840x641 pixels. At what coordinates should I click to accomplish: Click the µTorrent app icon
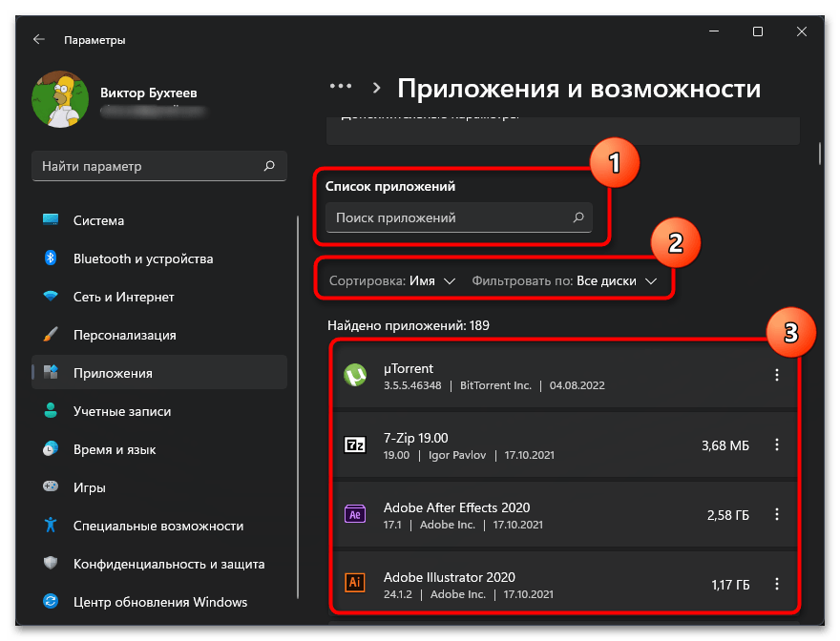tap(355, 375)
